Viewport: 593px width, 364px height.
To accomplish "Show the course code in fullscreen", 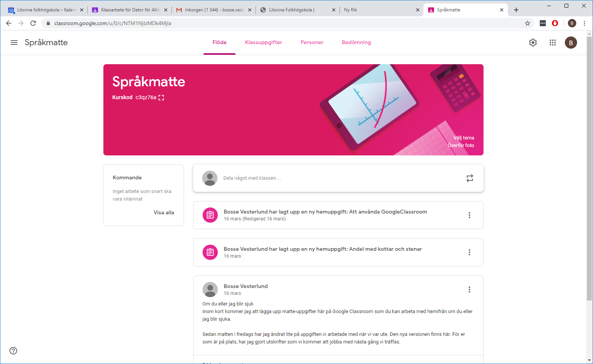I will [161, 98].
